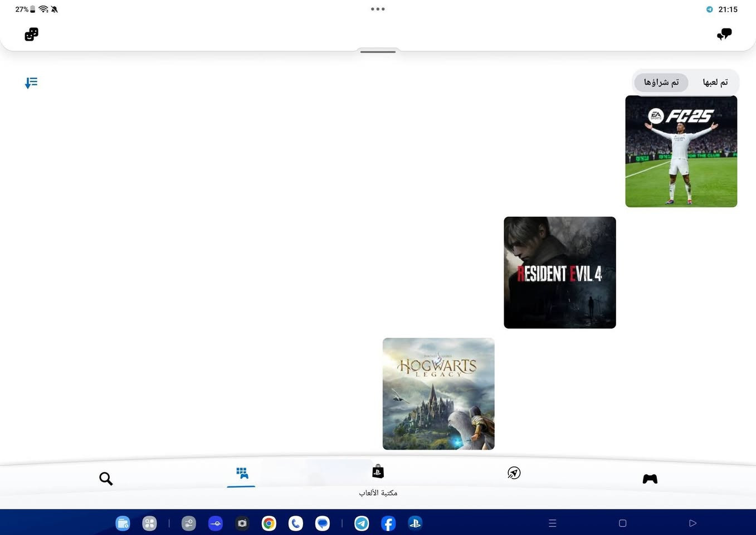Viewport: 756px width, 535px height.
Task: Open the Explore compass icon
Action: [x=514, y=473]
